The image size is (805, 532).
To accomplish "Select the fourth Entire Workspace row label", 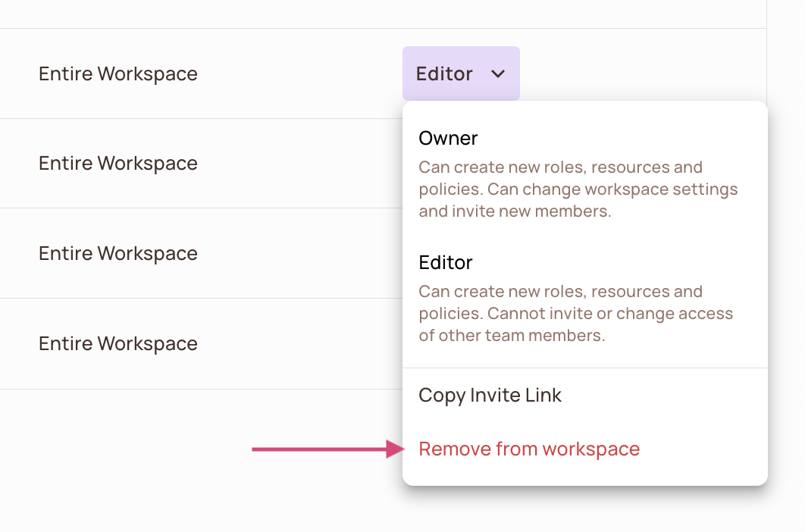I will pos(118,344).
